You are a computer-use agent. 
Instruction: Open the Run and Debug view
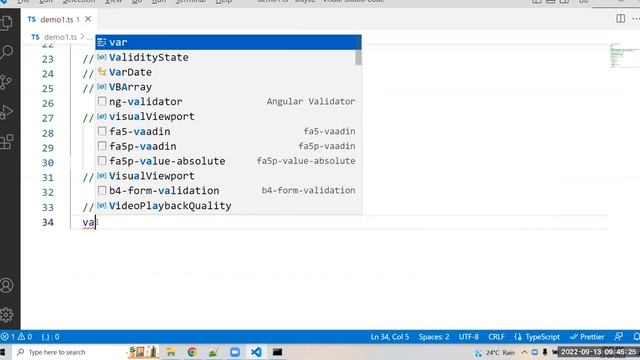7,112
